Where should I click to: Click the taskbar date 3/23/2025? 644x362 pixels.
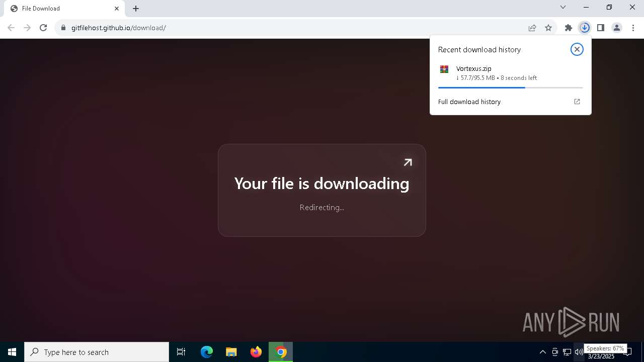(601, 356)
